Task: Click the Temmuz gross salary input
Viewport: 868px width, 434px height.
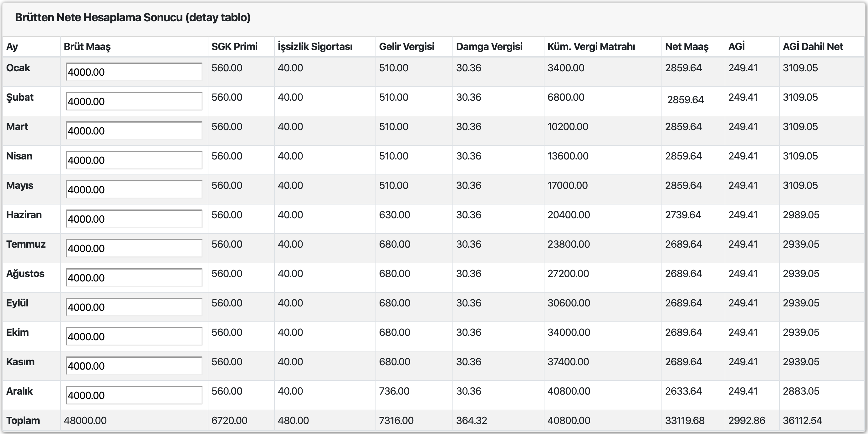Action: pyautogui.click(x=134, y=248)
